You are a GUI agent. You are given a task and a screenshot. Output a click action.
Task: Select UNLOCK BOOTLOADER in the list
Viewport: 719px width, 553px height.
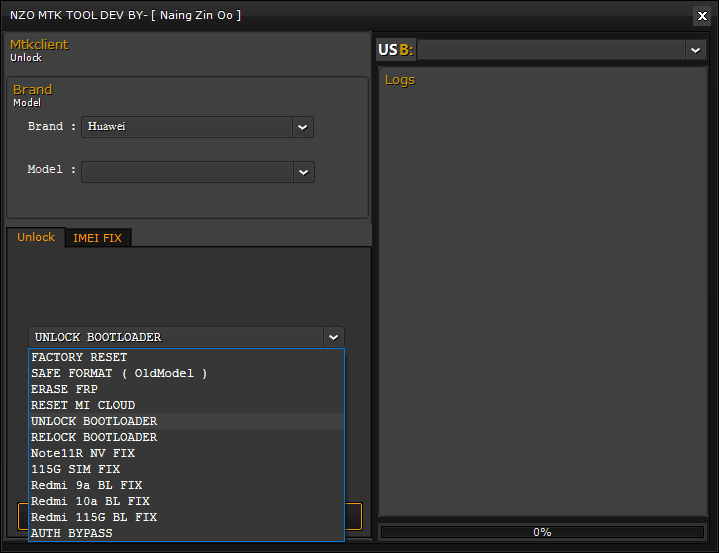94,421
